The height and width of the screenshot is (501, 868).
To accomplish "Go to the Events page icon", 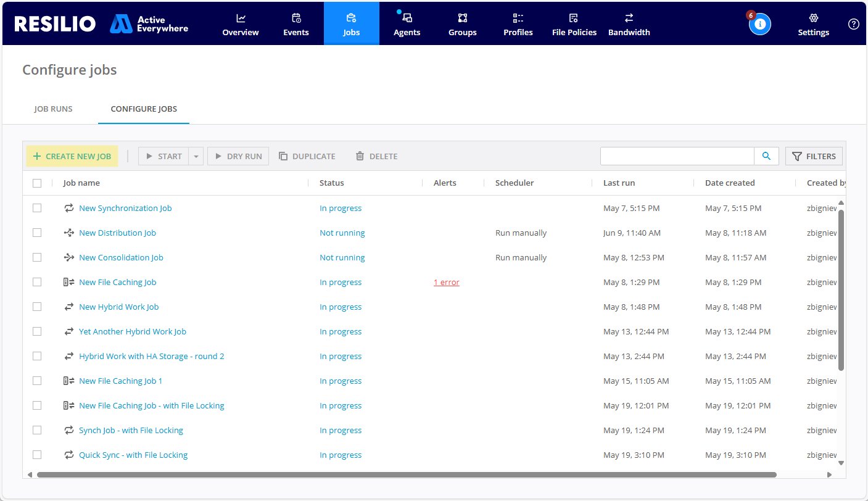I will [x=296, y=19].
